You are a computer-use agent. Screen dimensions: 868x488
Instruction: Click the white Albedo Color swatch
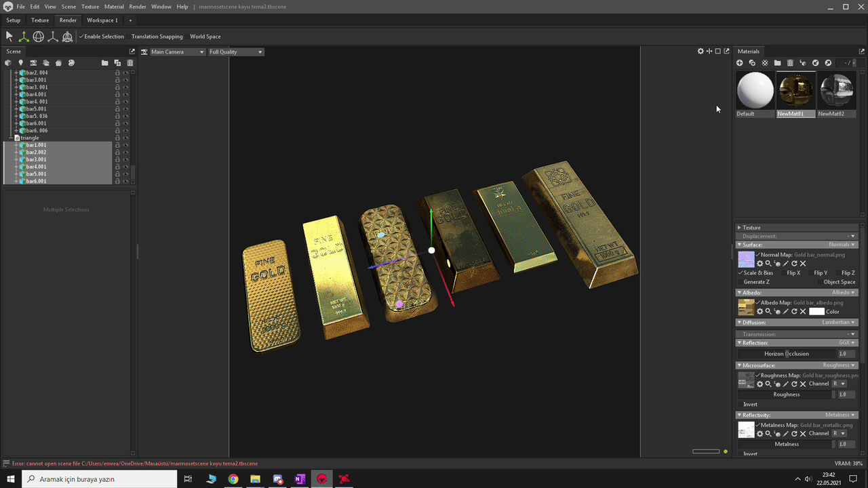[x=816, y=312]
